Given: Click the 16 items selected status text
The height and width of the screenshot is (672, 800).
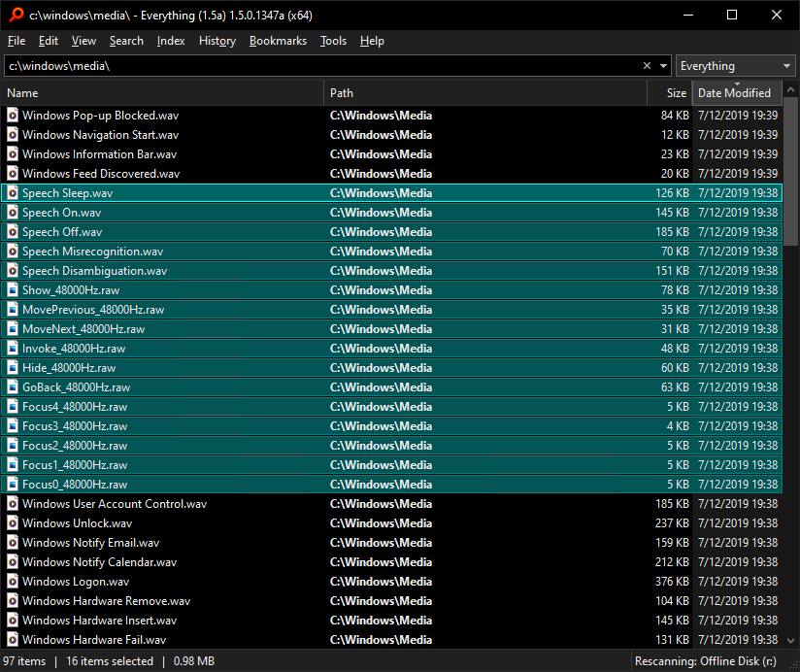Looking at the screenshot, I should pos(110,660).
